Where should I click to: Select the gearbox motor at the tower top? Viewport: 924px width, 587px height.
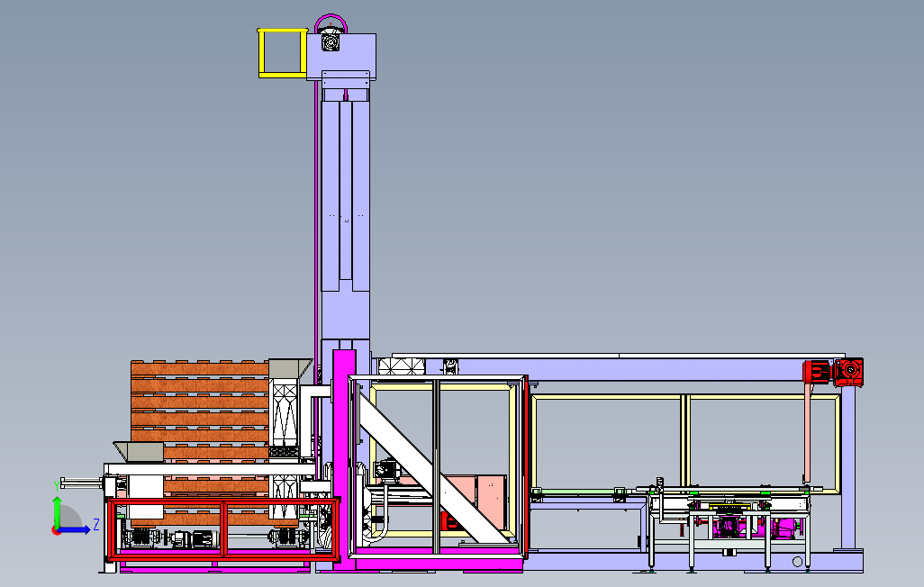tap(331, 41)
